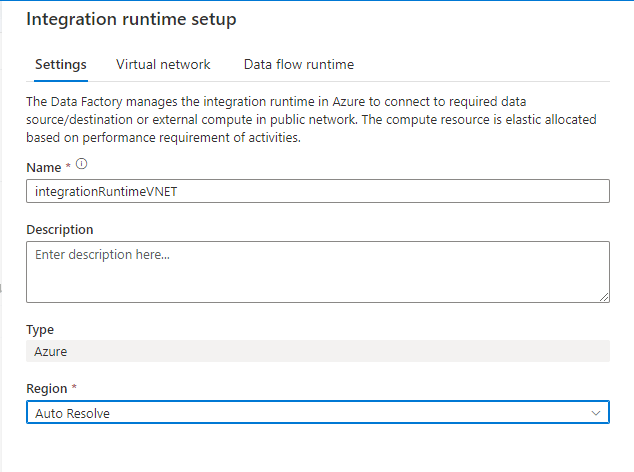Open the Data flow runtime tab
The height and width of the screenshot is (472, 634).
coord(299,64)
